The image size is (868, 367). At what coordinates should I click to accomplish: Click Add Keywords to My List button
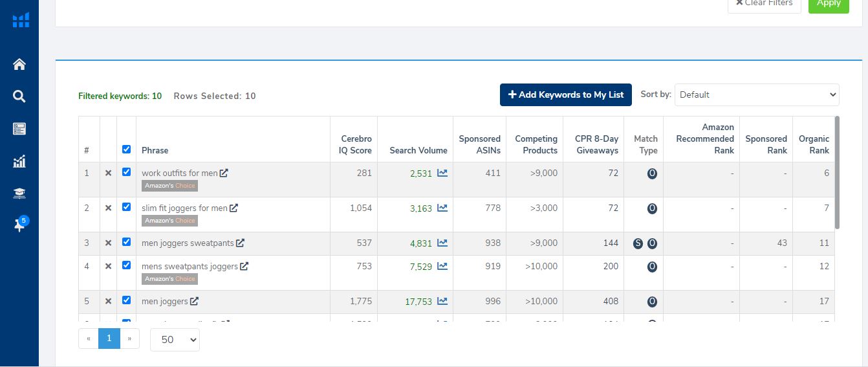pos(565,95)
